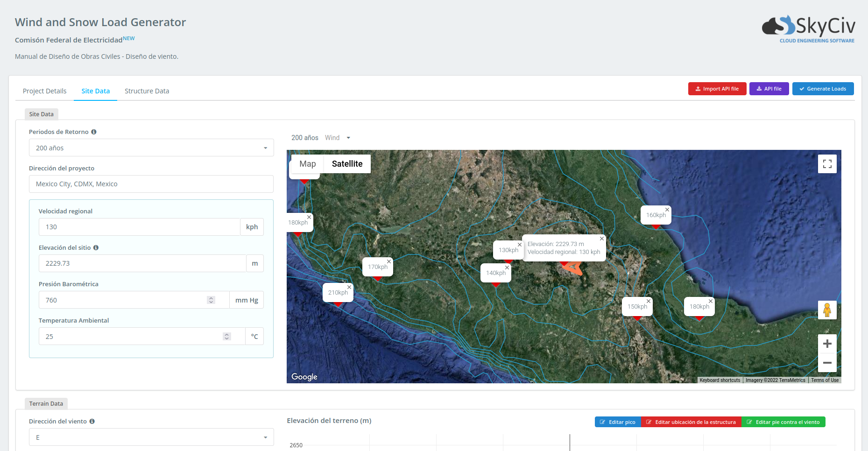
Task: Open the Project Details tab
Action: (44, 91)
